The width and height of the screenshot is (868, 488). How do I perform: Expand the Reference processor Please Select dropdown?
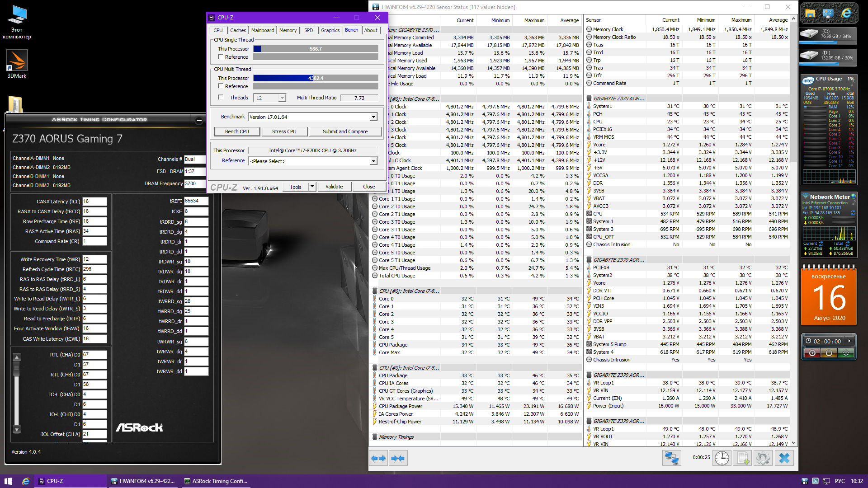point(373,161)
